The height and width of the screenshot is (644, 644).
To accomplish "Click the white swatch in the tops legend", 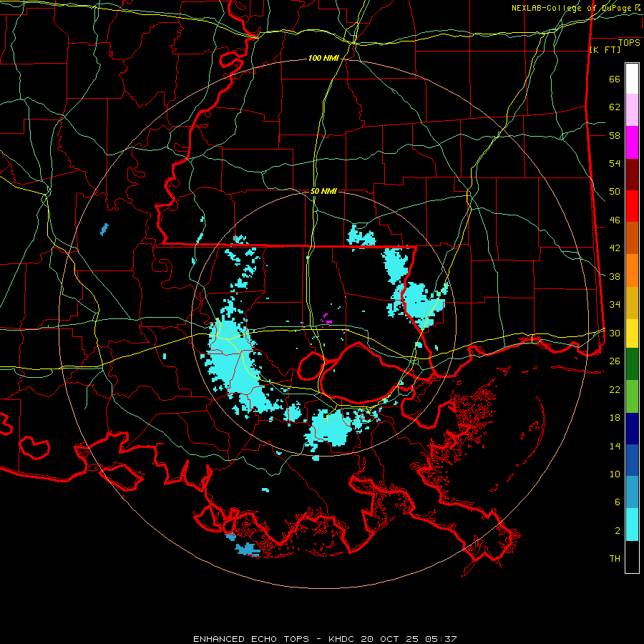I will click(632, 79).
